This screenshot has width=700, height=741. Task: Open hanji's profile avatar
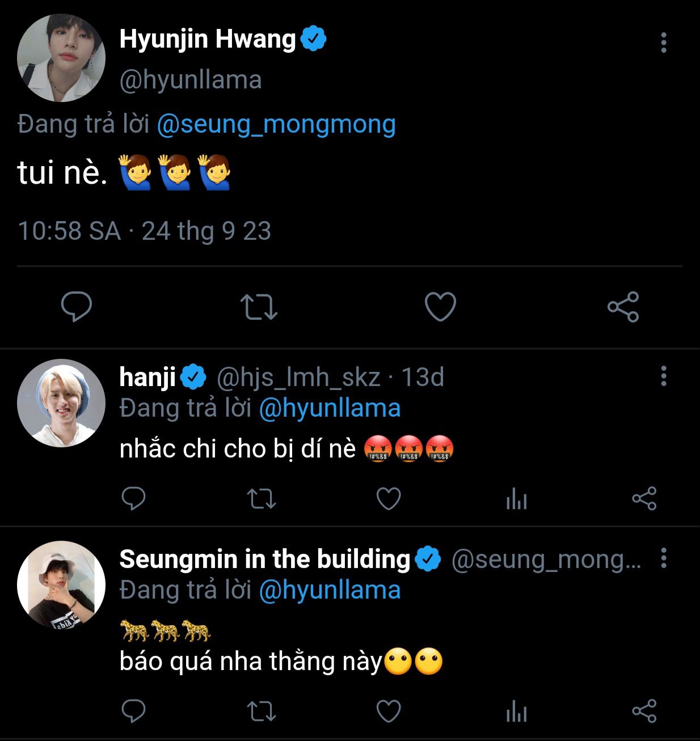click(61, 403)
